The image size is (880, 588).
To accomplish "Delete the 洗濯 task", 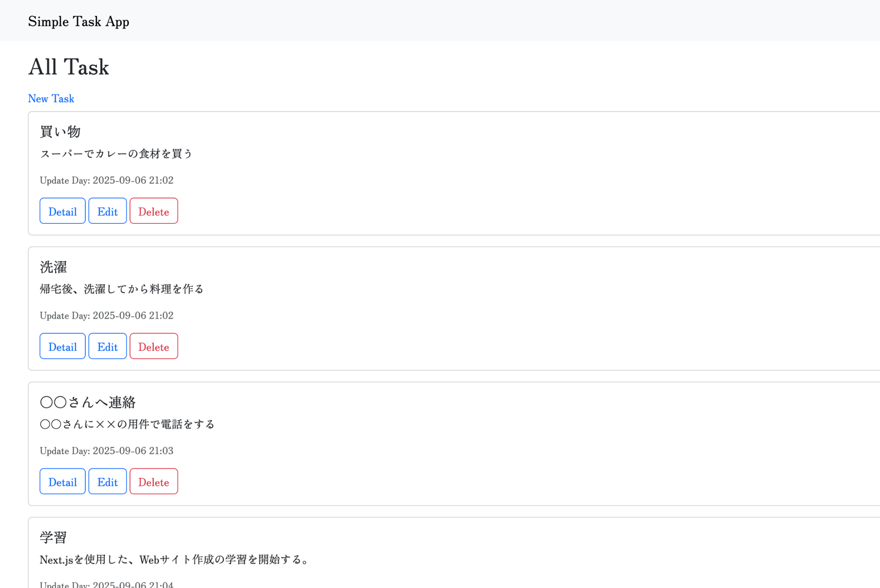I will click(154, 347).
